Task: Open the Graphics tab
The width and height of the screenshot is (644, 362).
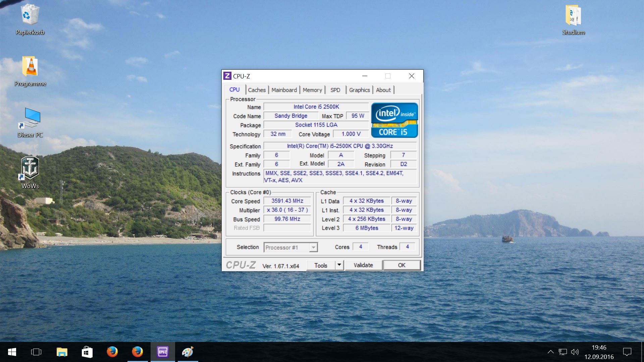Action: point(359,90)
